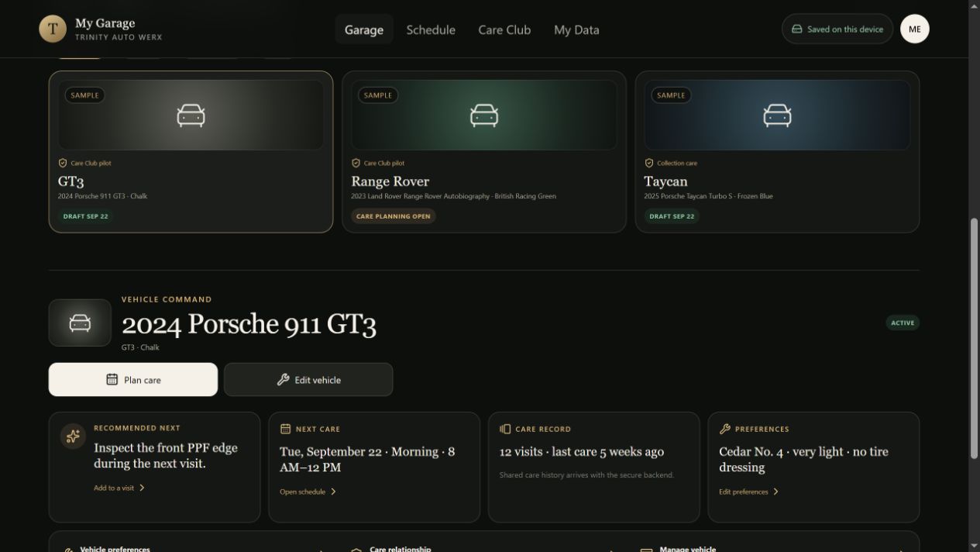The width and height of the screenshot is (980, 552).
Task: Click the CARE PLANNING OPEN badge
Action: point(394,216)
